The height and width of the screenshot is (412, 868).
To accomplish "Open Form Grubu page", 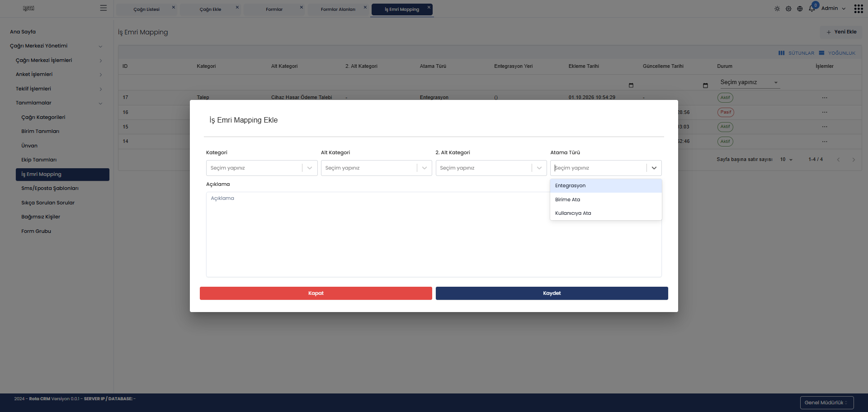I will coord(36,231).
